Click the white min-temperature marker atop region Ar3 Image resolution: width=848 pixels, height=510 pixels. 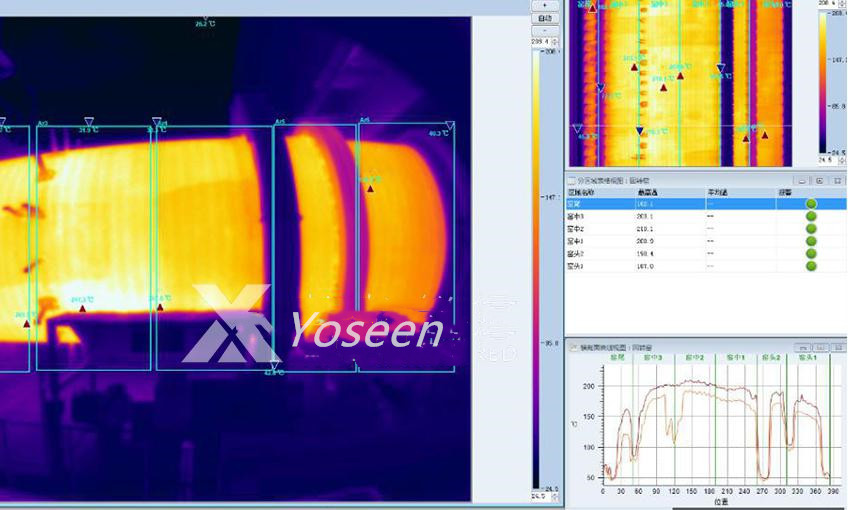(x=89, y=122)
